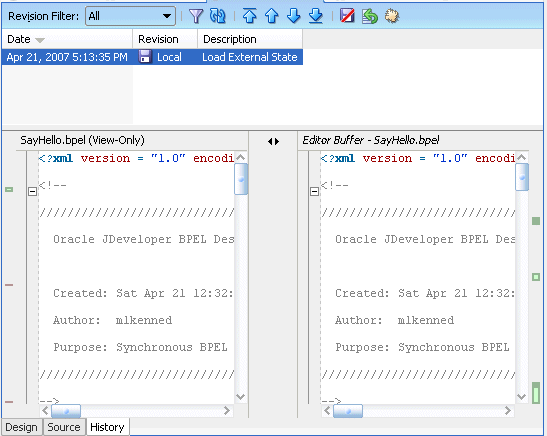Switch to the Design tab

click(21, 427)
